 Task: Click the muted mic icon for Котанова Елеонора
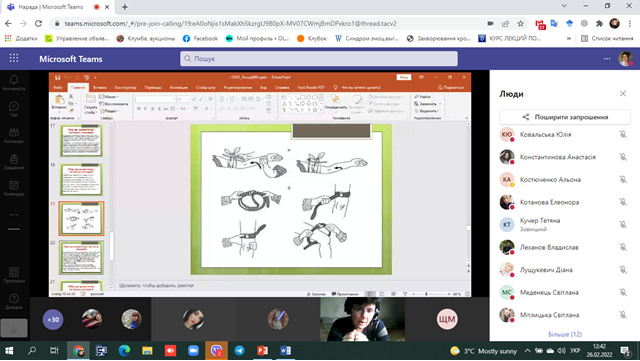[622, 202]
